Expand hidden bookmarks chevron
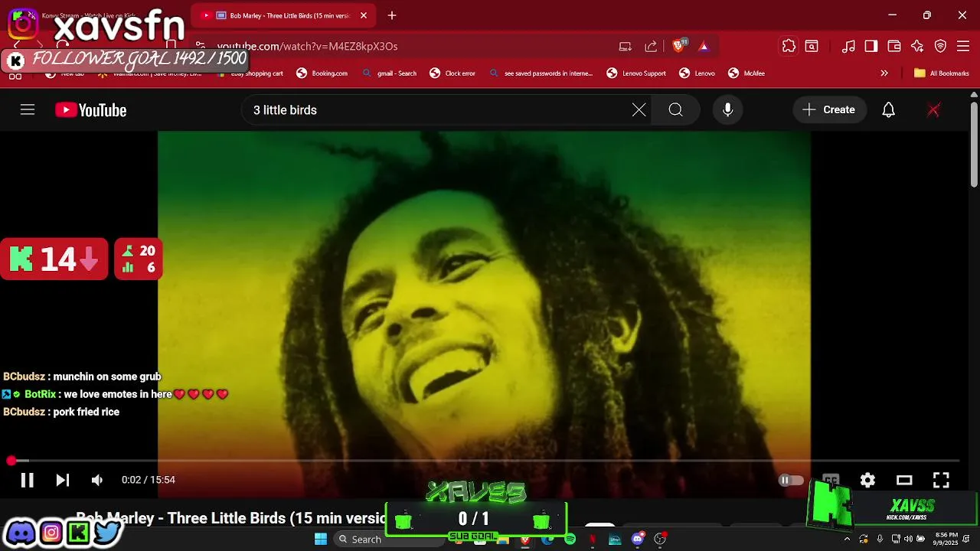The width and height of the screenshot is (980, 551). coord(884,73)
